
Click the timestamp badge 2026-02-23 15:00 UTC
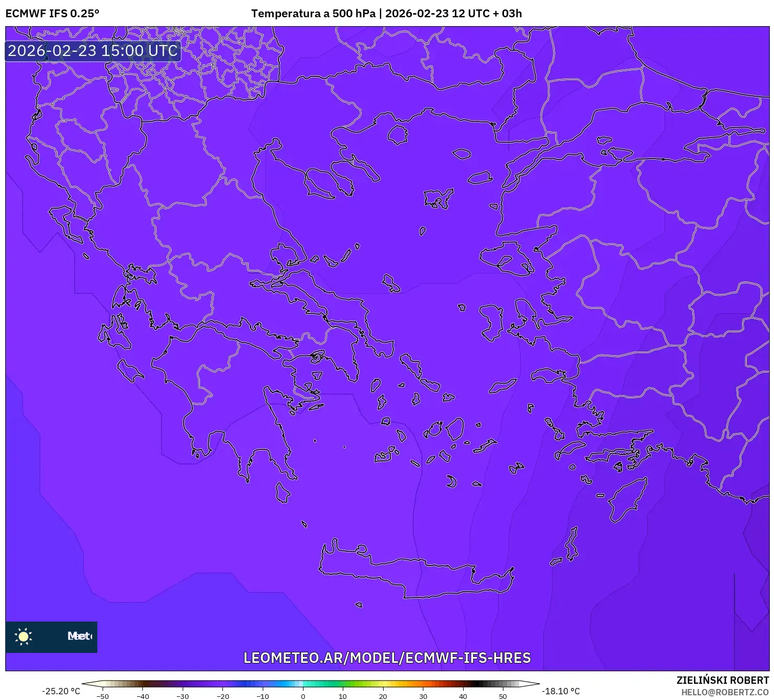point(92,51)
